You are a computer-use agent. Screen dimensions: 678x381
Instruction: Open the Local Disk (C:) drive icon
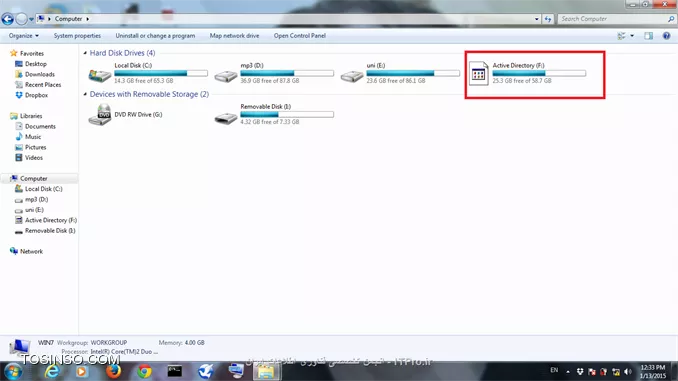pyautogui.click(x=100, y=75)
